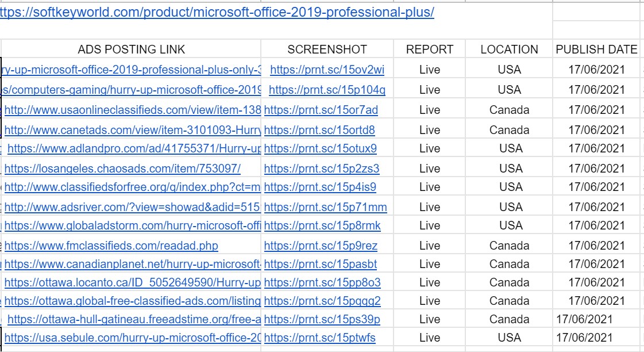This screenshot has width=644, height=352.
Task: Open the losangeles.chaosads.com item link
Action: (122, 169)
